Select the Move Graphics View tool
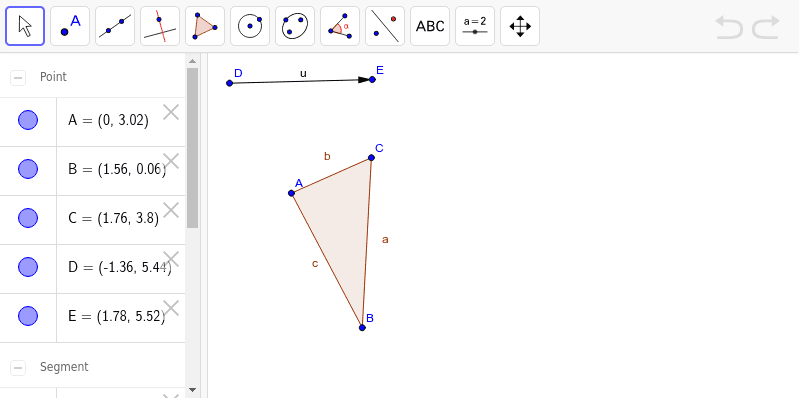The image size is (800, 400). (x=520, y=26)
